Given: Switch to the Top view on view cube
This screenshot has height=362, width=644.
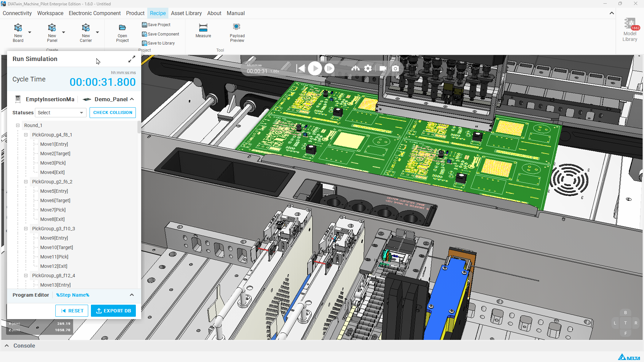Looking at the screenshot, I should (625, 323).
